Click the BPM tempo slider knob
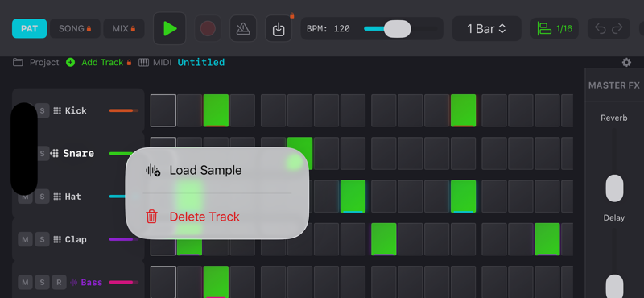Viewport: 644px width, 298px height. click(397, 29)
